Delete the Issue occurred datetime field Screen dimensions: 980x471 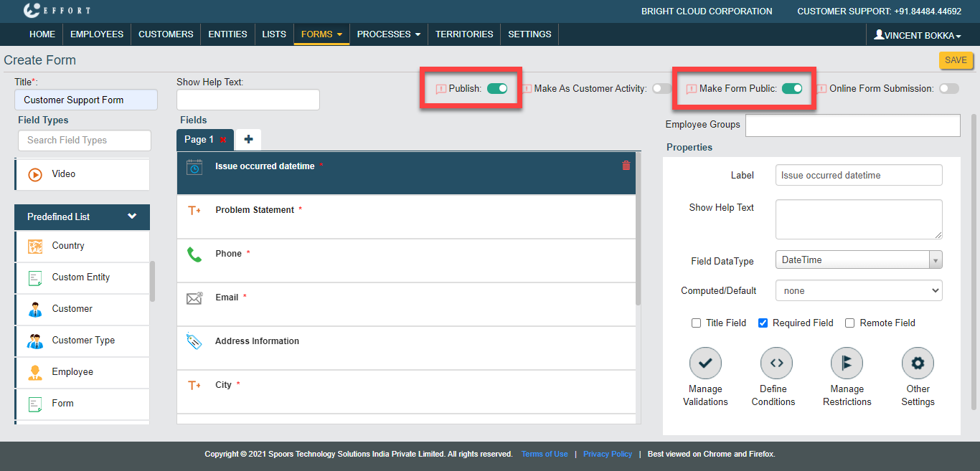pyautogui.click(x=626, y=166)
